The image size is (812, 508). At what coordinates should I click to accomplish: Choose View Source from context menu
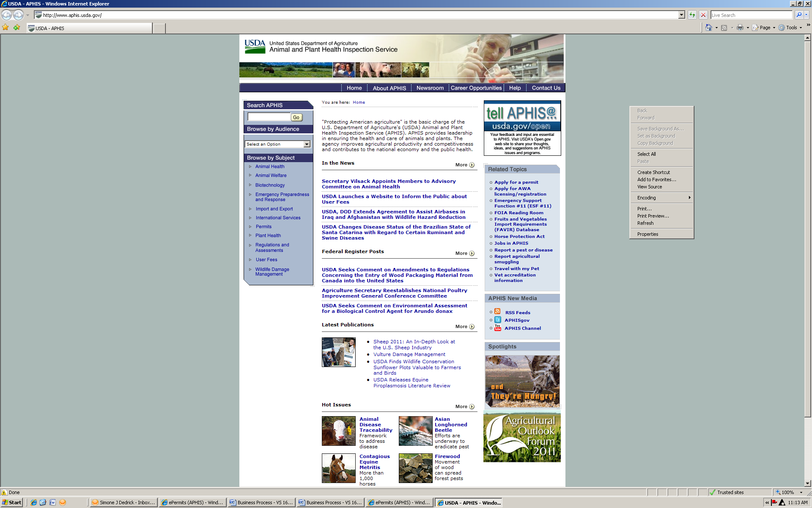click(x=650, y=187)
